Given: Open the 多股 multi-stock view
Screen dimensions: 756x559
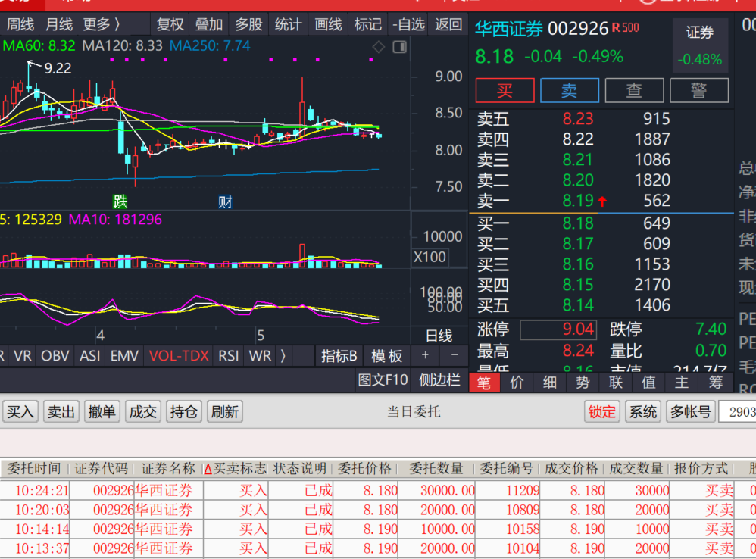Looking at the screenshot, I should pyautogui.click(x=248, y=24).
